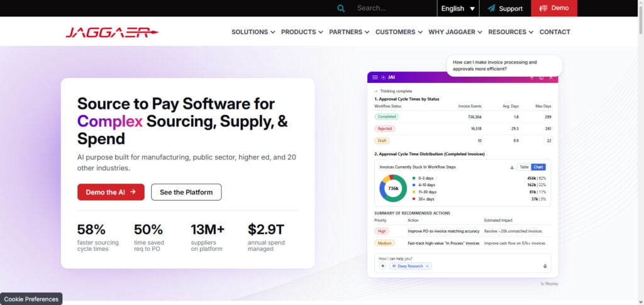Go to the Contact page
This screenshot has width=644, height=305.
[x=555, y=32]
